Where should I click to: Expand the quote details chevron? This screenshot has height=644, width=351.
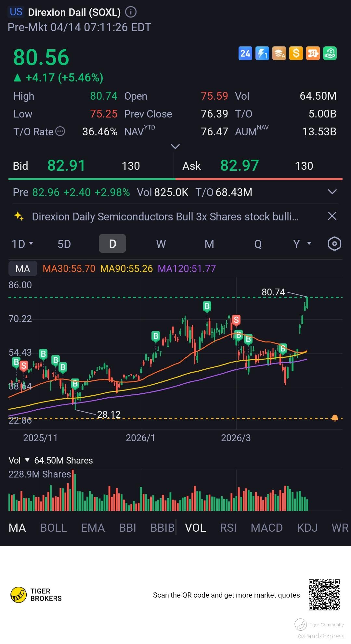coord(175,146)
